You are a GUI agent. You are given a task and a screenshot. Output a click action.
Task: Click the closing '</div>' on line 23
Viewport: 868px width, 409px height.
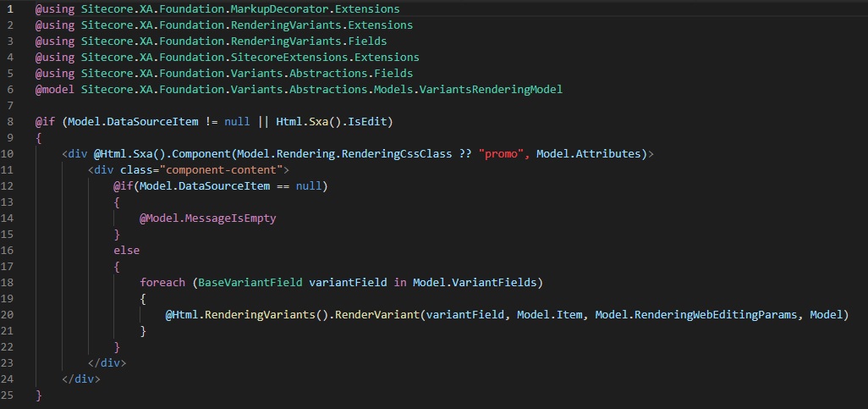tap(107, 363)
